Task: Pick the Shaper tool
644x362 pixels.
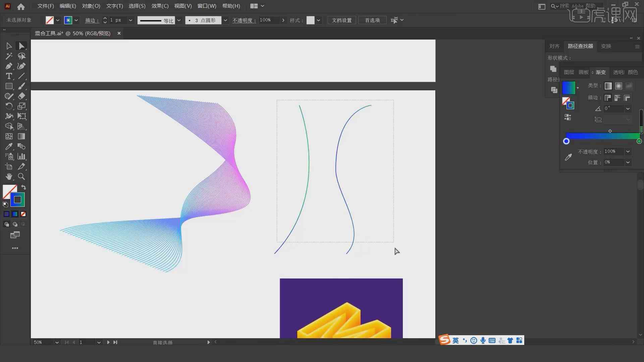Action: (9, 96)
